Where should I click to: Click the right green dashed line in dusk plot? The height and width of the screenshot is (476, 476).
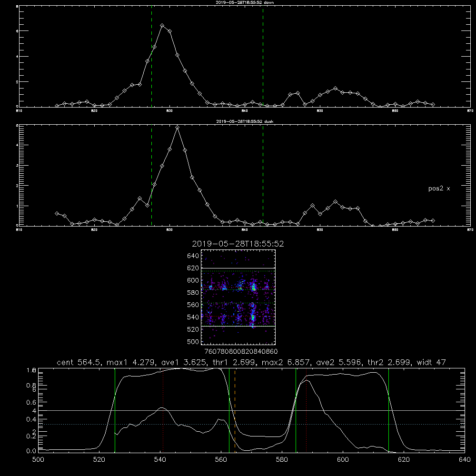click(263, 176)
